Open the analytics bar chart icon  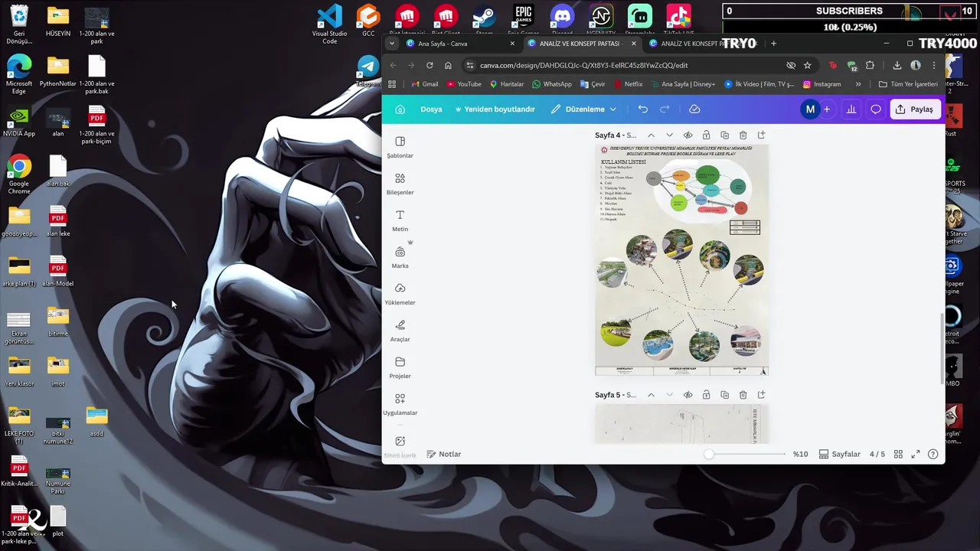851,109
